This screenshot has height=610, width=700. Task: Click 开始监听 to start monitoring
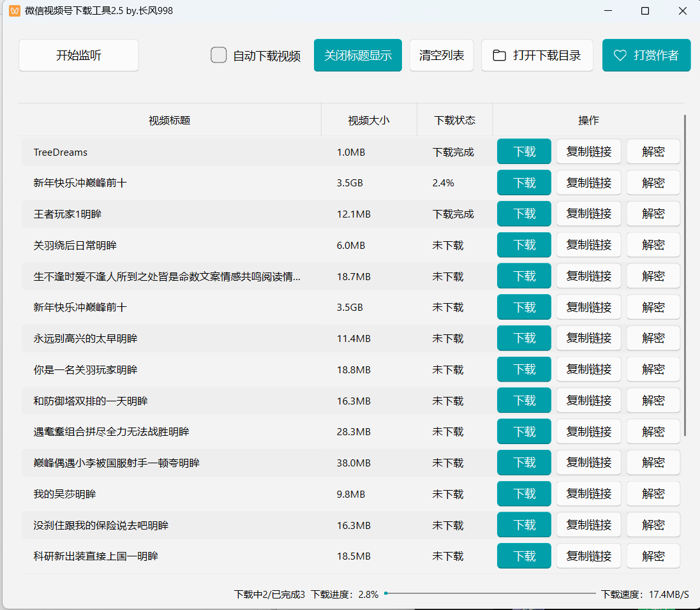tap(78, 56)
